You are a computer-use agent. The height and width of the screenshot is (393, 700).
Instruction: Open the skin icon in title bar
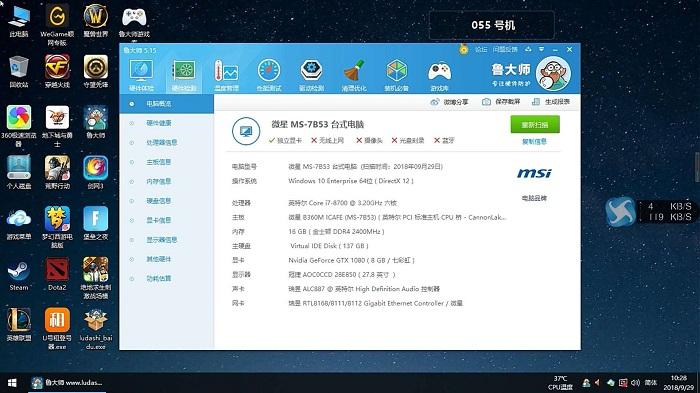click(529, 49)
